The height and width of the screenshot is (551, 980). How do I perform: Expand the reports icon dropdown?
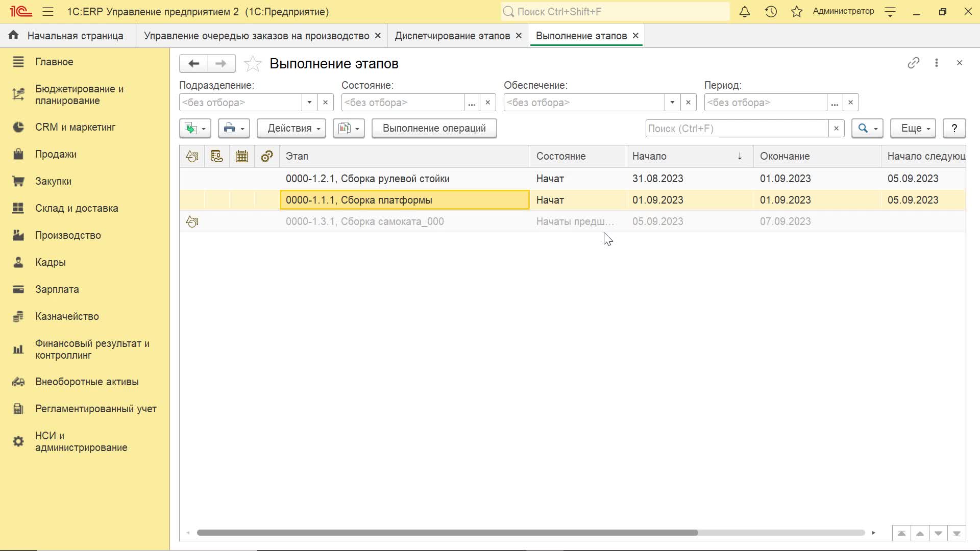click(349, 128)
